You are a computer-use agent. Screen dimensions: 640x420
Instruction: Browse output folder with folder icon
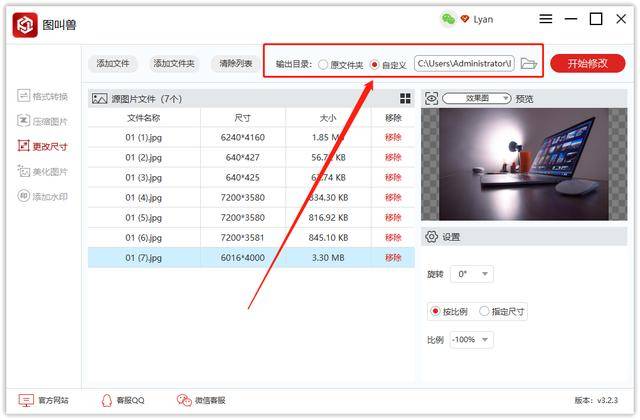529,64
